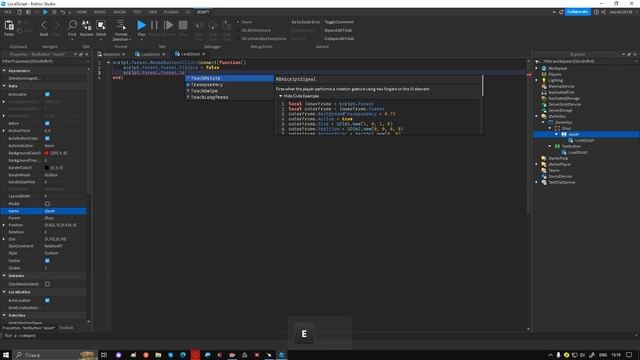640x360 pixels.
Task: Collapse the Behavior properties section
Action: tap(4, 276)
